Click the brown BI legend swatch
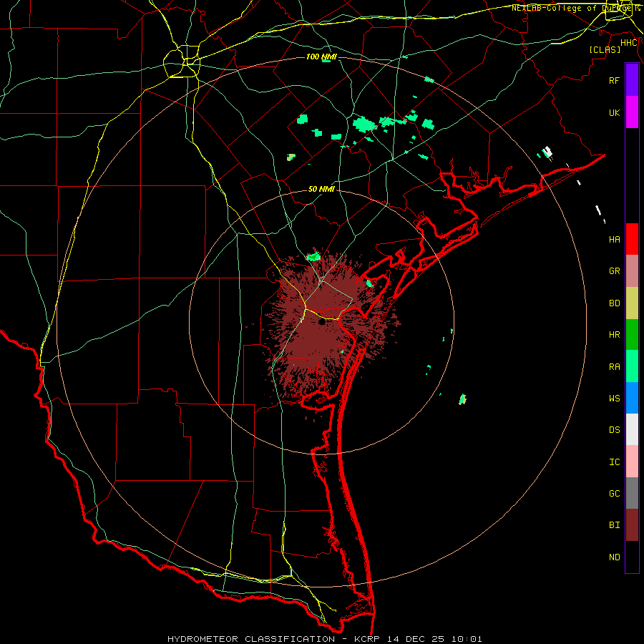The image size is (644, 644). tap(632, 525)
